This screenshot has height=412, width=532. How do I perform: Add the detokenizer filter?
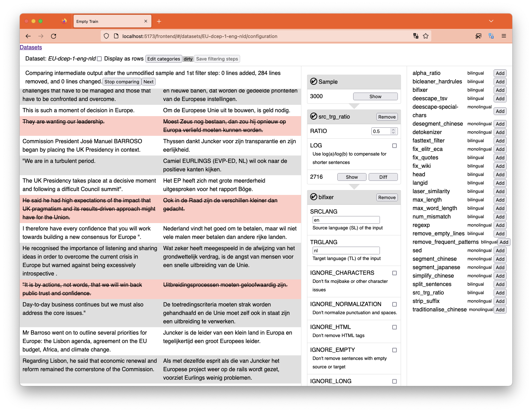(x=500, y=132)
